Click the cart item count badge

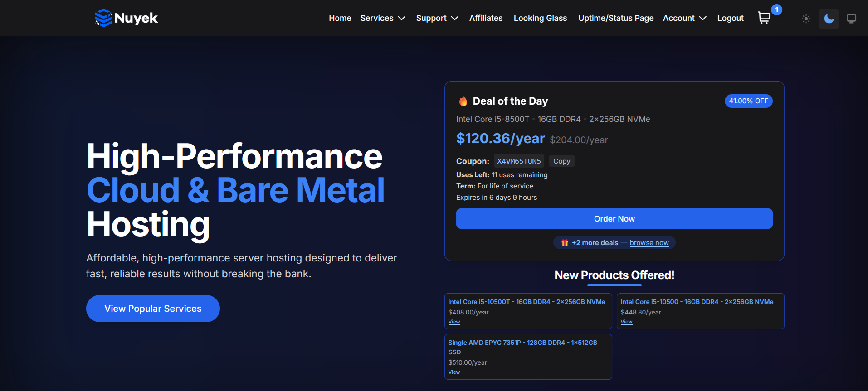pos(776,10)
